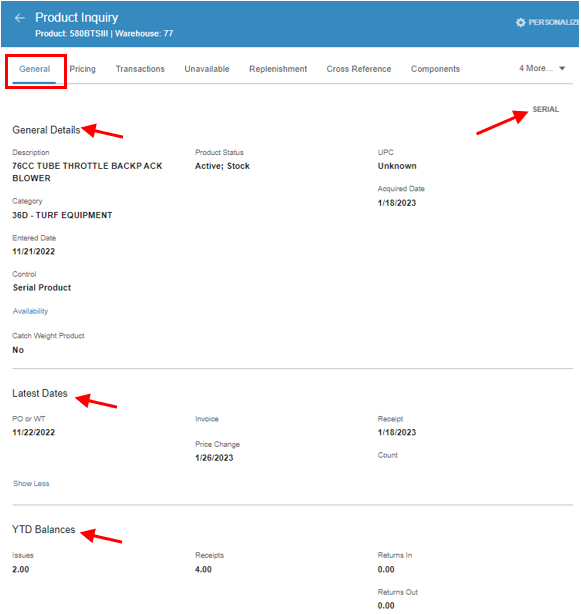The height and width of the screenshot is (614, 581).
Task: Click the PERSONALIZE button text
Action: (554, 22)
